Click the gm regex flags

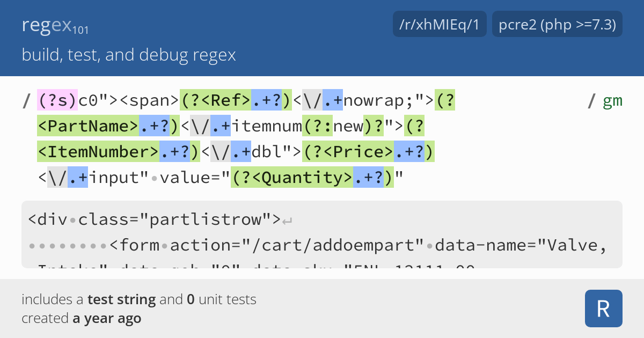(612, 100)
